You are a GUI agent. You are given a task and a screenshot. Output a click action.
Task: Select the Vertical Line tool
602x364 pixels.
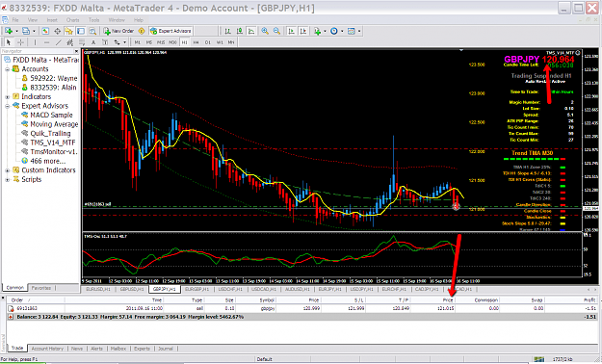coord(35,42)
